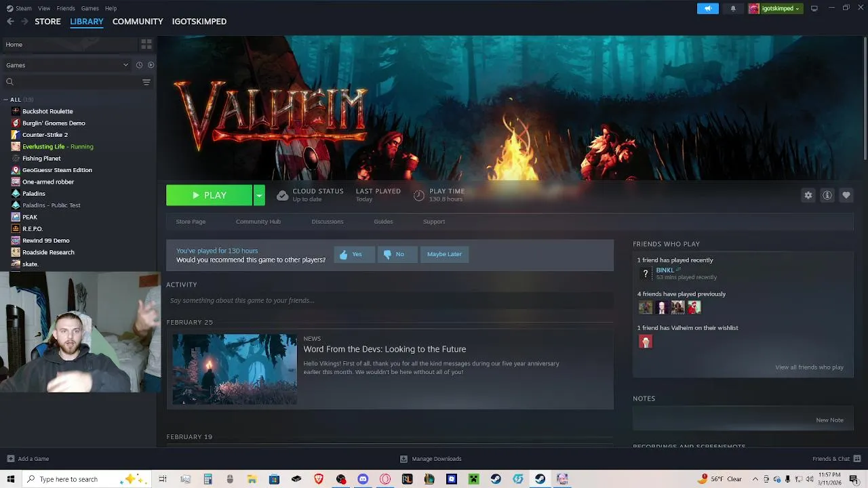Open Word From the Devs news thumbnail

point(235,369)
